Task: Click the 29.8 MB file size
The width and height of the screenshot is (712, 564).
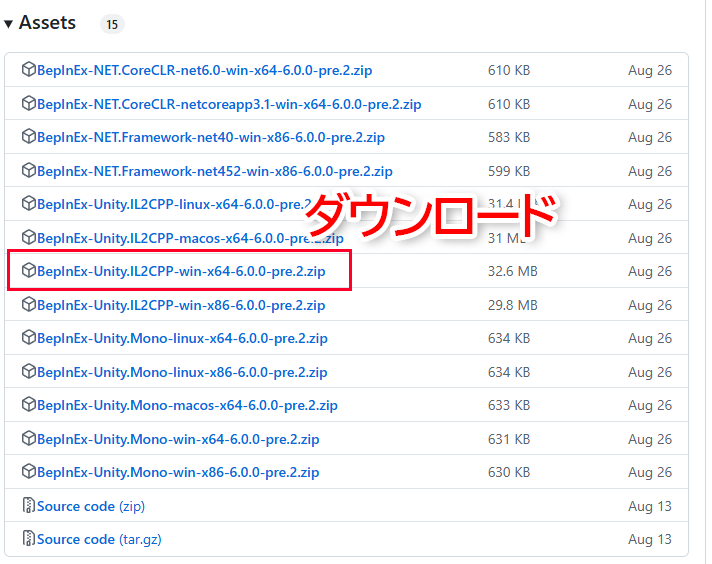Action: click(513, 306)
